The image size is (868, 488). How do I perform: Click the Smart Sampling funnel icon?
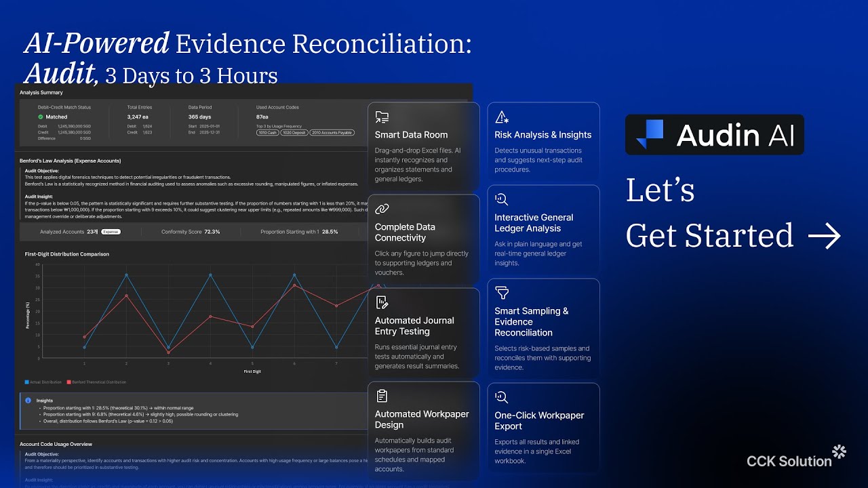point(502,293)
